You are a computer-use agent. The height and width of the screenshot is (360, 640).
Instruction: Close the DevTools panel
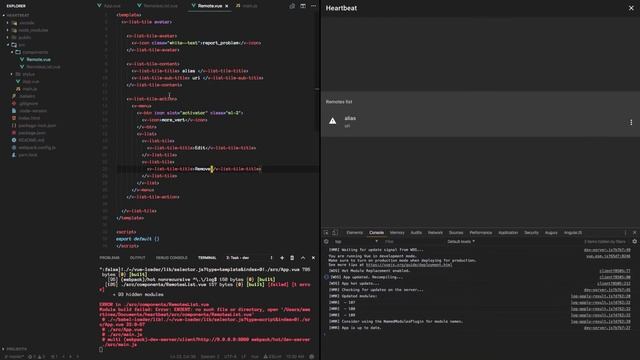pos(634,233)
